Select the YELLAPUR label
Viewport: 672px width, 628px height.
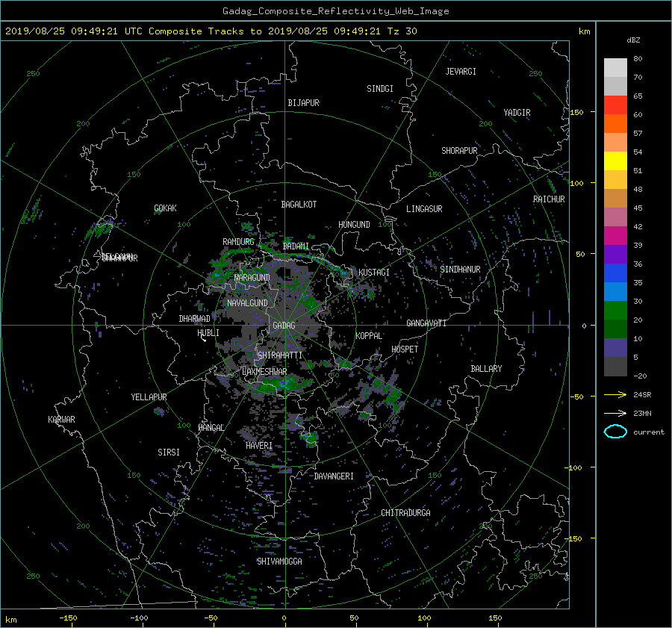tap(149, 397)
